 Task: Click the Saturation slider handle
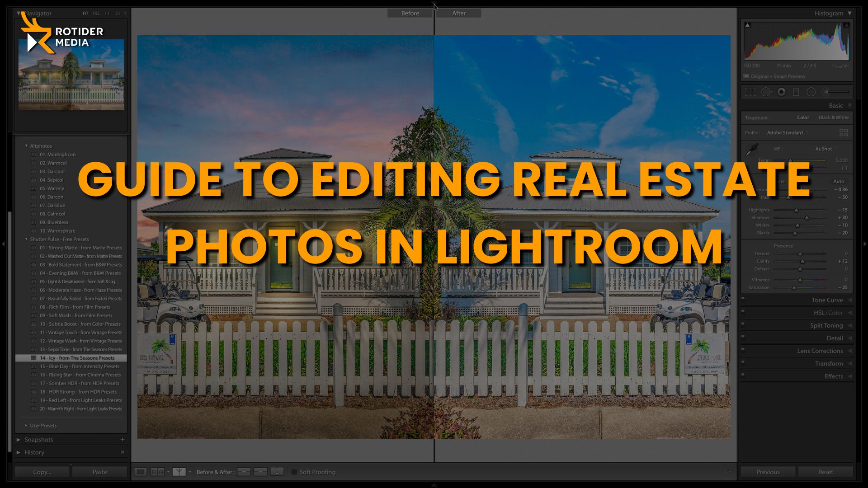(794, 287)
